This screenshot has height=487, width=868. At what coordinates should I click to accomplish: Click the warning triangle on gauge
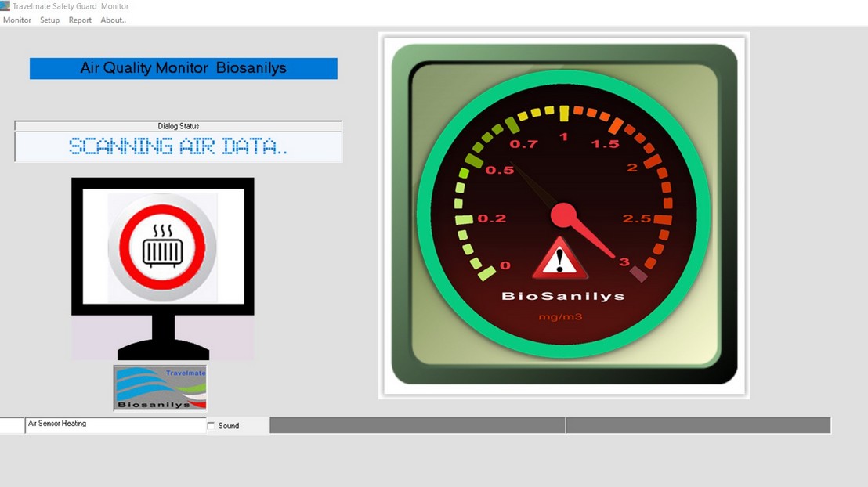coord(559,259)
